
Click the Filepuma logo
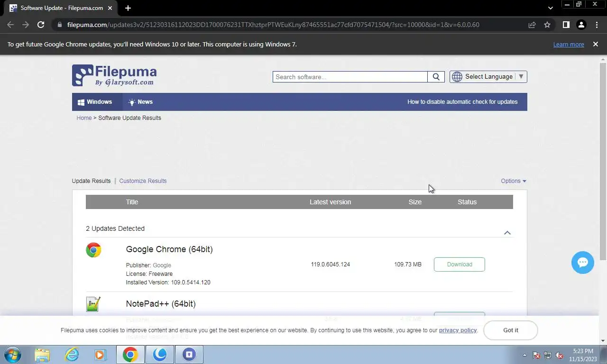(x=114, y=76)
